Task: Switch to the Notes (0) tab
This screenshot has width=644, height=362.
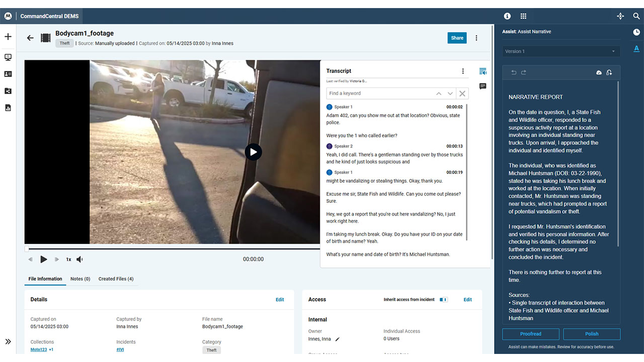Action: (80, 279)
